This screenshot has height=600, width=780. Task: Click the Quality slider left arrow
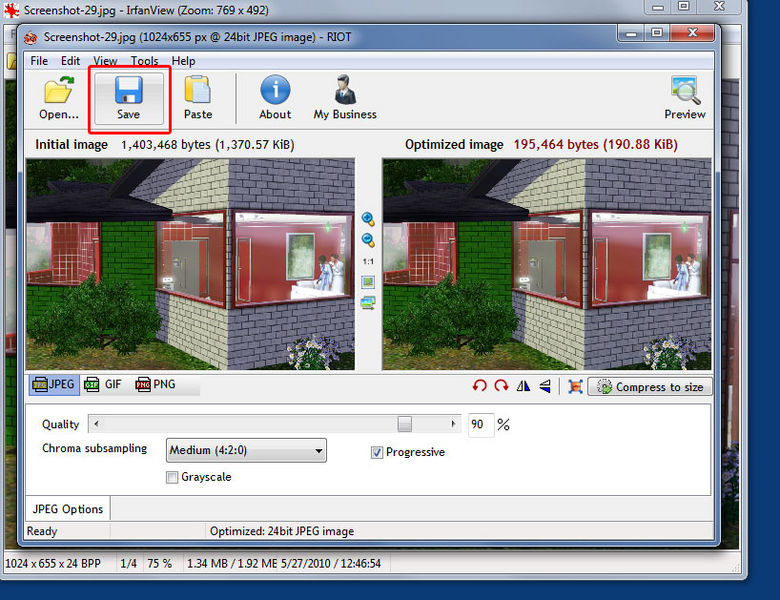coord(96,424)
